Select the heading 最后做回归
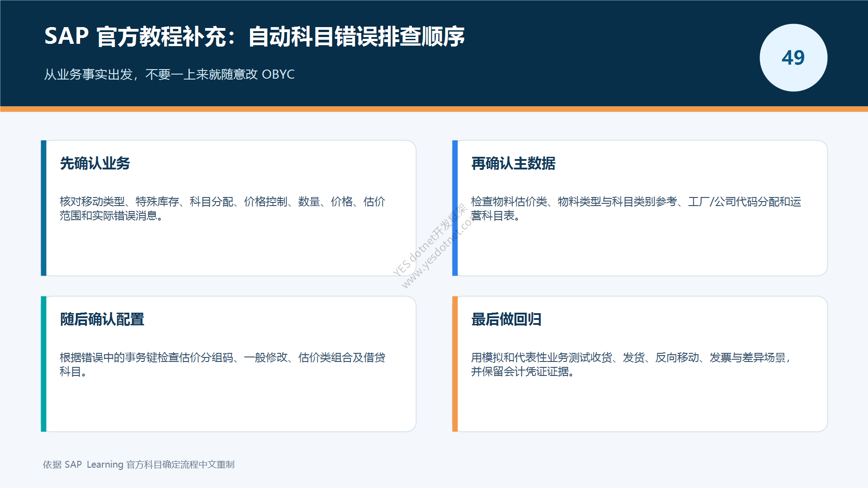This screenshot has height=488, width=868. 506,319
